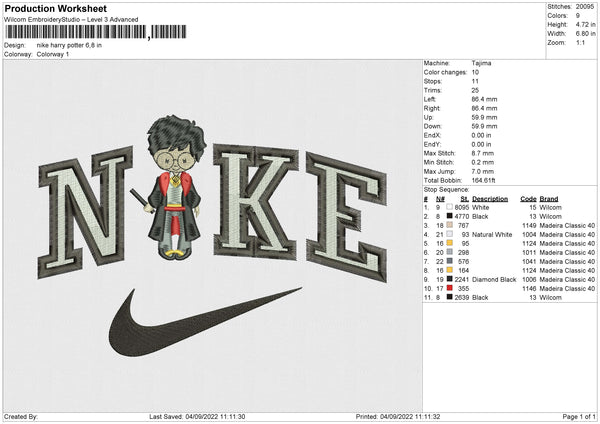Viewport: 600px width, 424px height.
Task: Click 'Printed: 04/09/2022 11:11:32' footer text
Action: (398, 417)
